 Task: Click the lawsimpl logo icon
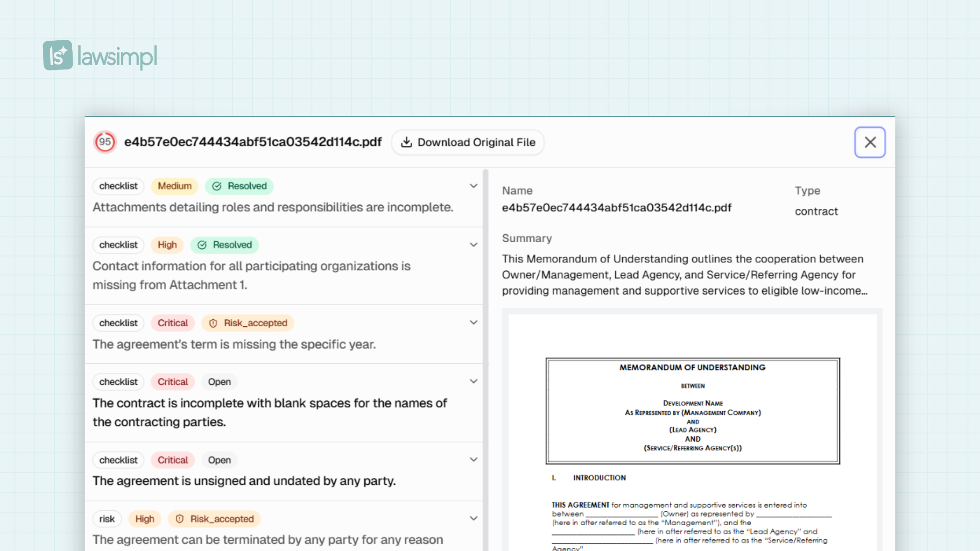pyautogui.click(x=58, y=55)
